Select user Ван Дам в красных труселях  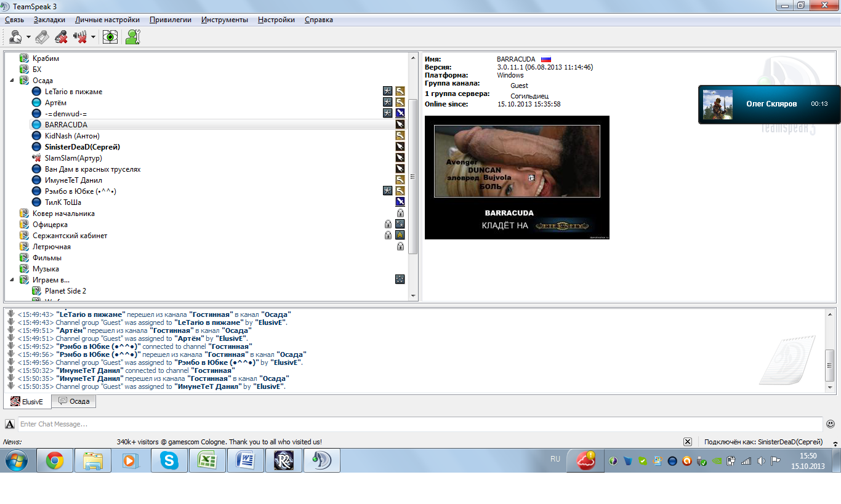[93, 169]
